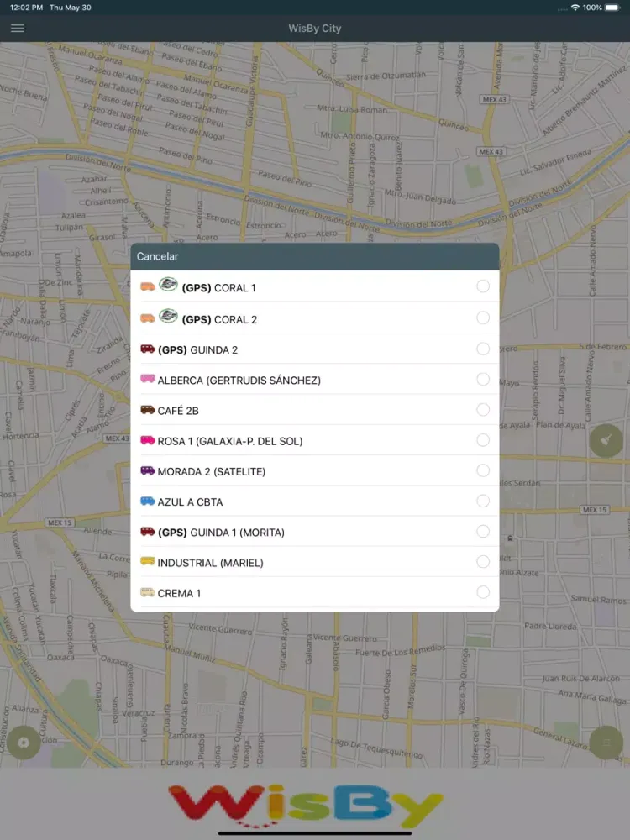Select the (GPS) GUINDA 1 (MORITA) radio button
This screenshot has width=630, height=840.
[483, 532]
